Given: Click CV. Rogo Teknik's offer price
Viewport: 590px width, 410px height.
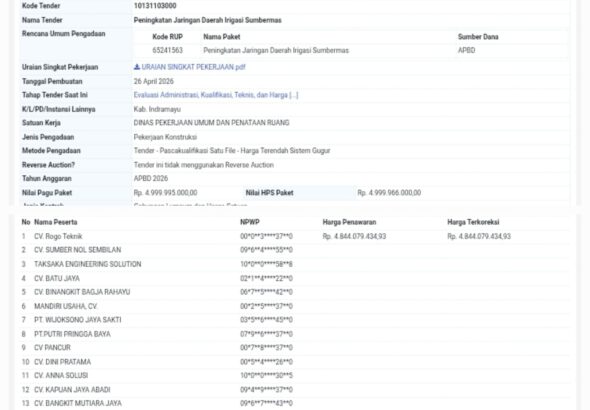Looking at the screenshot, I should click(x=354, y=236).
